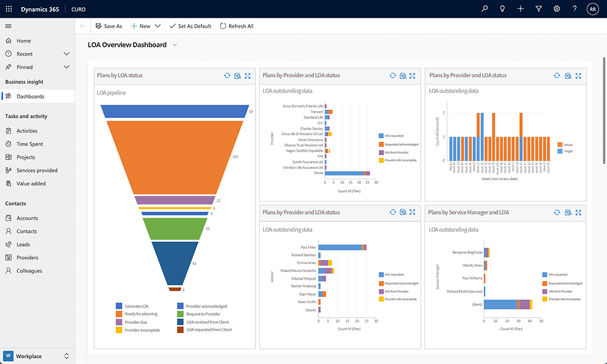
Task: Open Leads in the sidebar
Action: click(37, 244)
